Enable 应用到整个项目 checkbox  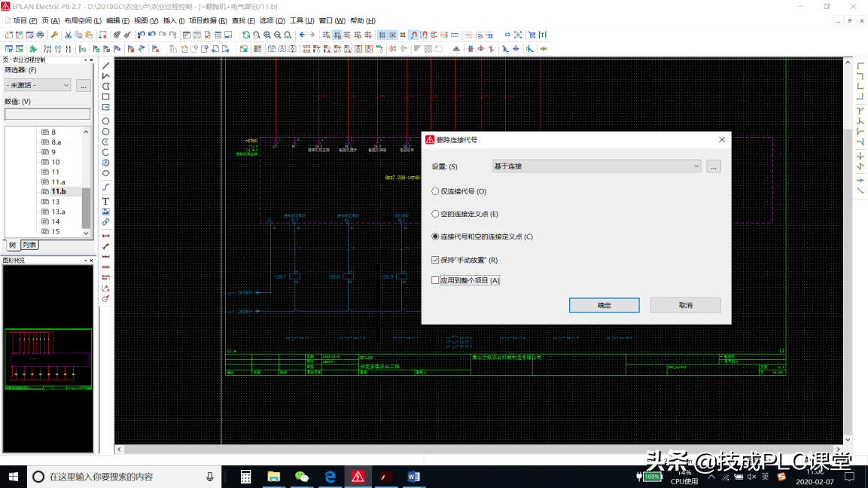(x=435, y=280)
